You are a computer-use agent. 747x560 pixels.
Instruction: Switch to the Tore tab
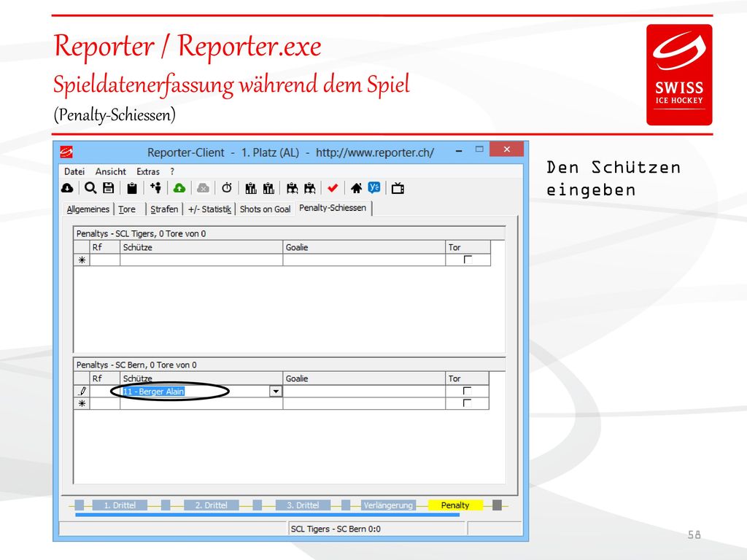[127, 209]
